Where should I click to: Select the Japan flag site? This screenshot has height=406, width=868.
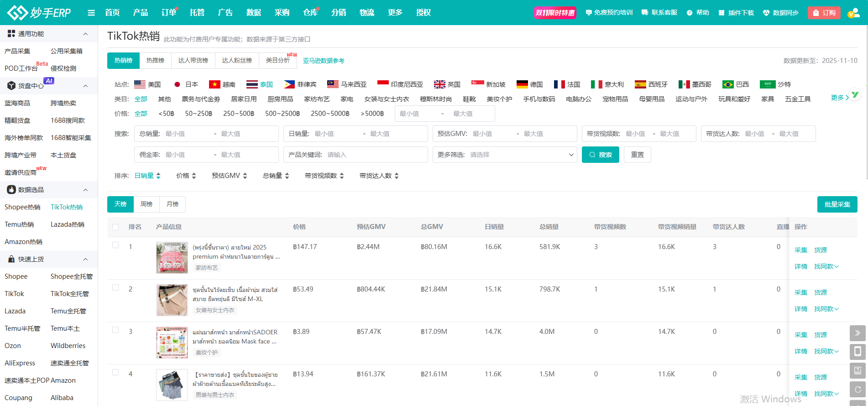(x=178, y=84)
